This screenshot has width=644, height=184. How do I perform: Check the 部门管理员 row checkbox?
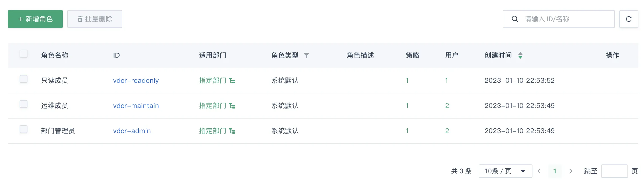pyautogui.click(x=24, y=129)
